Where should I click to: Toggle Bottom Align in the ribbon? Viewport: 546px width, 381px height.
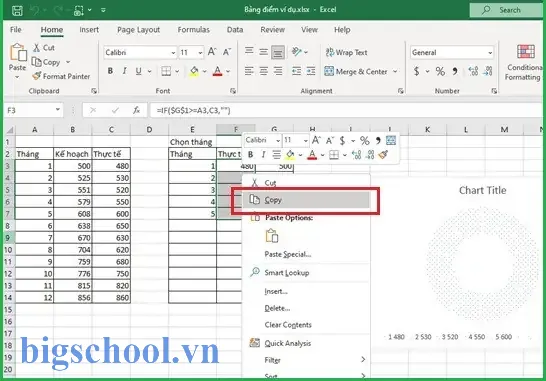[x=278, y=52]
